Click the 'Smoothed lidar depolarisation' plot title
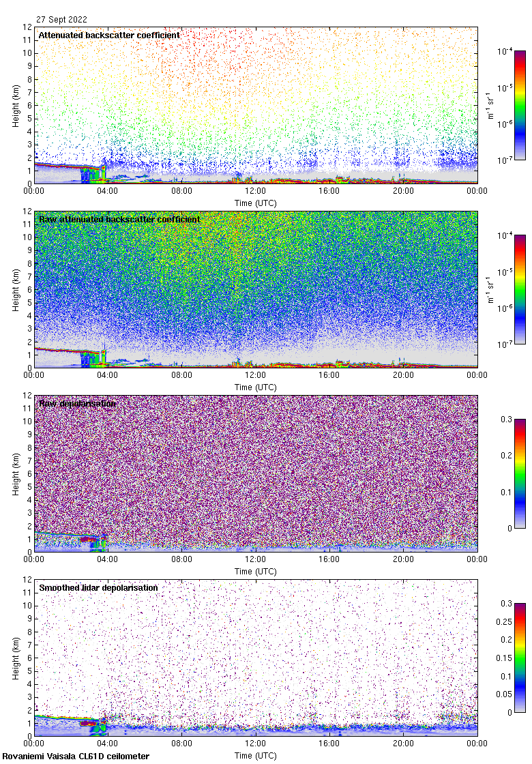The width and height of the screenshot is (532, 764). [x=98, y=587]
